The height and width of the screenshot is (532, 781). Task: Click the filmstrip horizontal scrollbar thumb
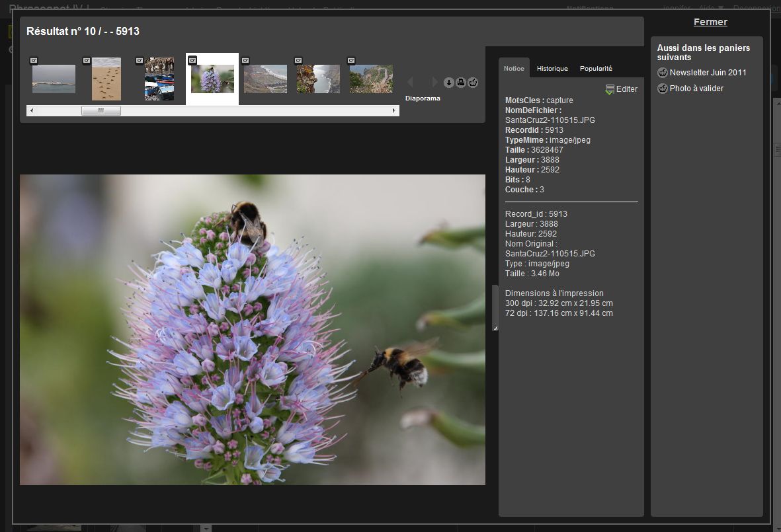(101, 111)
